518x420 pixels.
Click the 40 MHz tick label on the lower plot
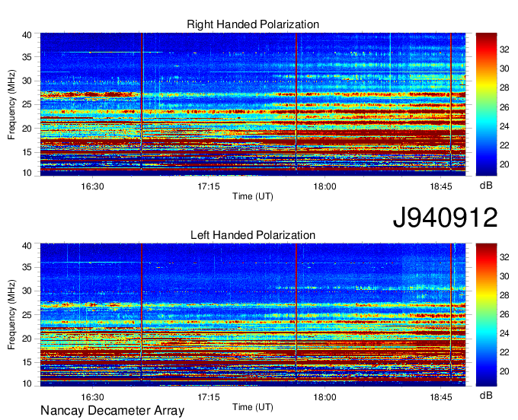point(27,246)
